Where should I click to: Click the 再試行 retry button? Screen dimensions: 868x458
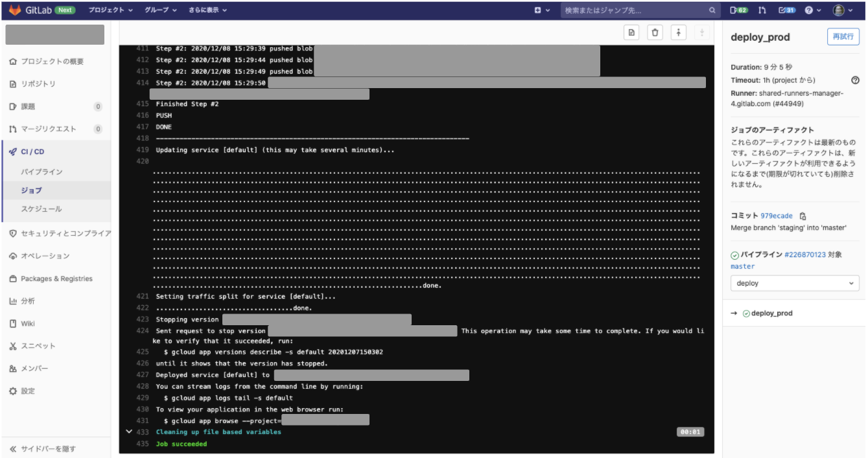[843, 37]
